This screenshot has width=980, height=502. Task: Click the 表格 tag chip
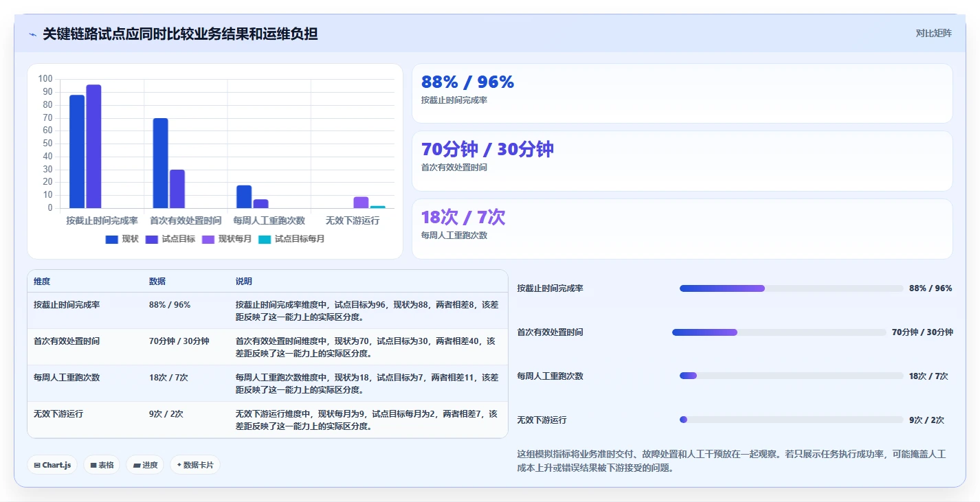pos(102,465)
